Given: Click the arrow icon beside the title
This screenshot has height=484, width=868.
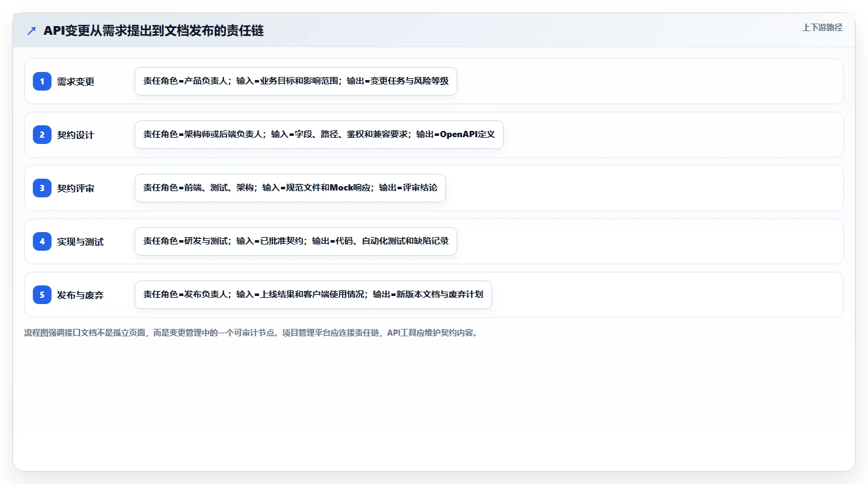Looking at the screenshot, I should 31,30.
